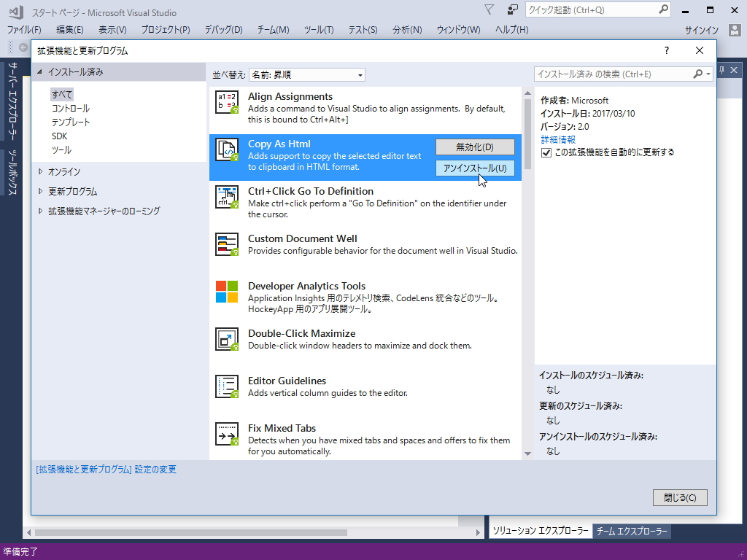This screenshot has height=560, width=747.
Task: Click the dialog help question mark
Action: pyautogui.click(x=667, y=50)
